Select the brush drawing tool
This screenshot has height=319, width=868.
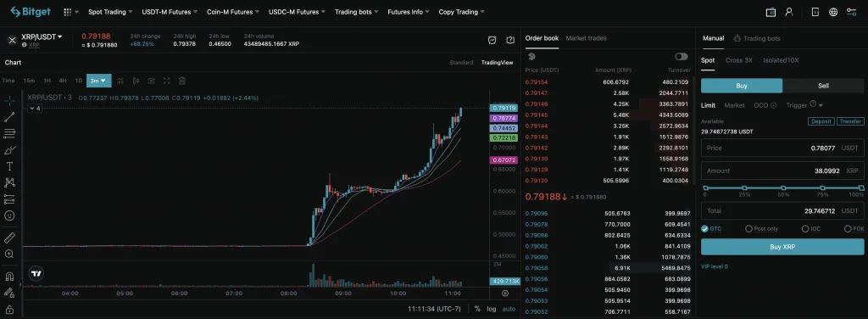9,149
